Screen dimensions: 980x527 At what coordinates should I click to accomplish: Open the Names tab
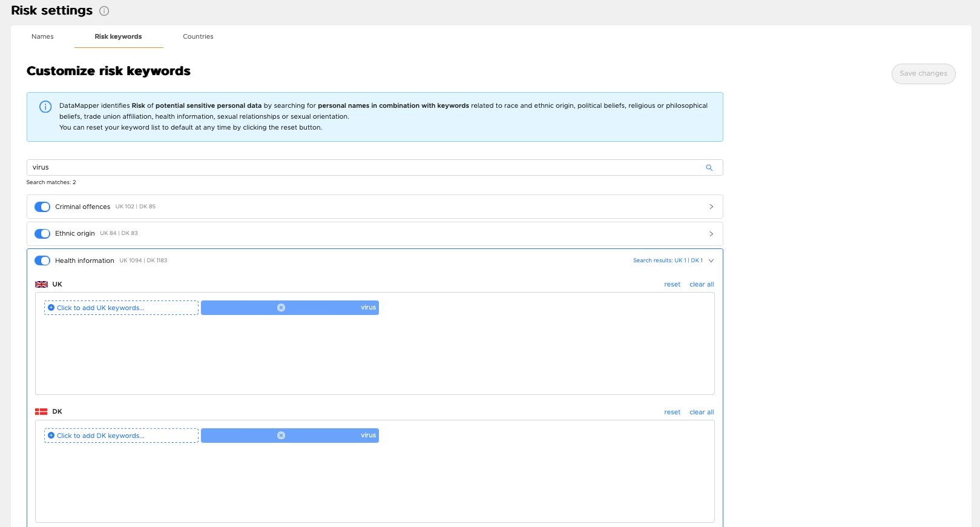[x=42, y=36]
